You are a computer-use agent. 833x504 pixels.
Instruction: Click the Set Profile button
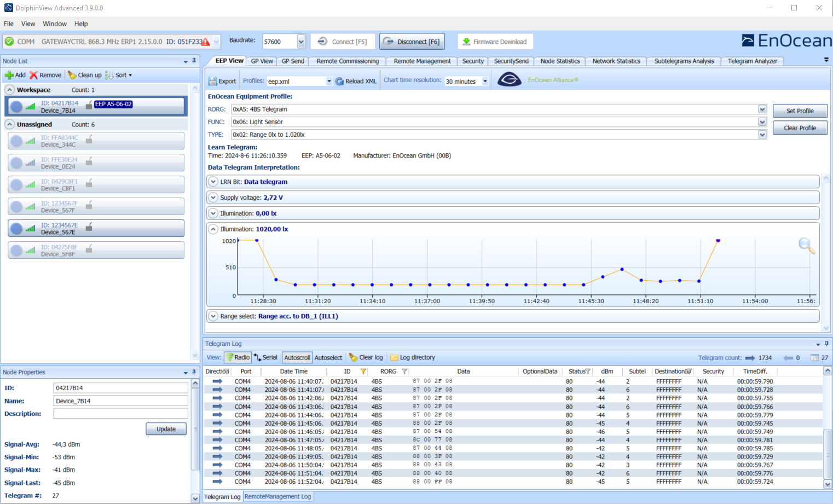click(x=800, y=111)
